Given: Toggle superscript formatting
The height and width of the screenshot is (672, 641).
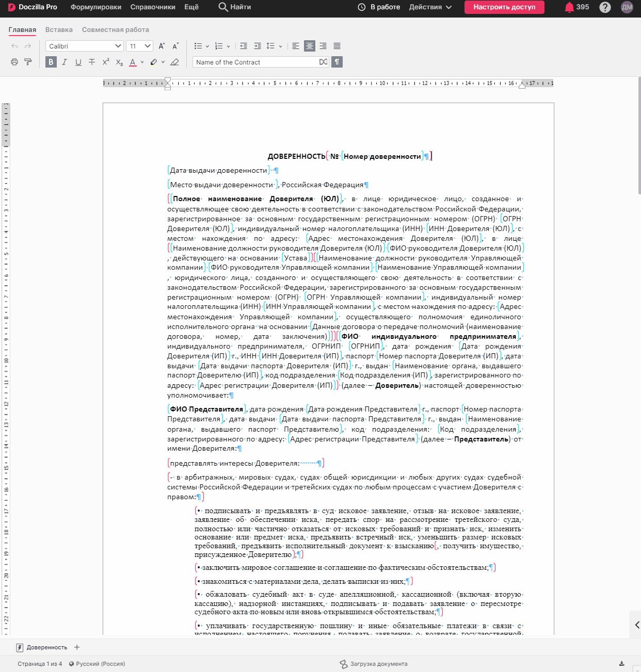Looking at the screenshot, I should [106, 62].
